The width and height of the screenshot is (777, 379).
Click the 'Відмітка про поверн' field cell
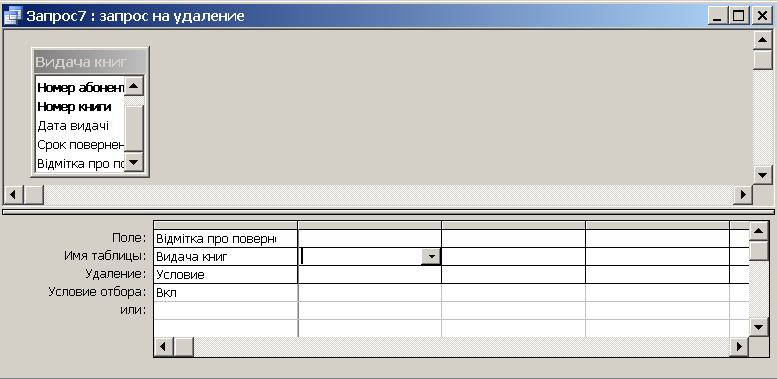point(226,239)
